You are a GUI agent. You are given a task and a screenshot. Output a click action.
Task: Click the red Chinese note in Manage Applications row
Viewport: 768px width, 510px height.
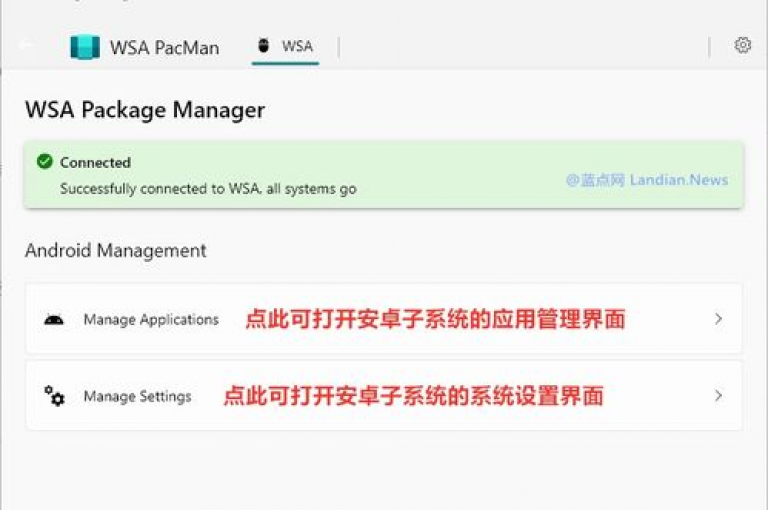[435, 319]
